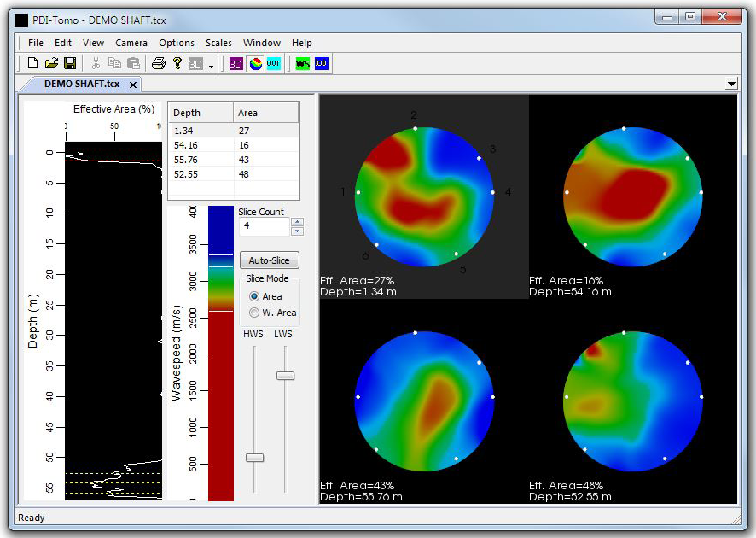
Task: Click the green WS toolbar icon
Action: tap(302, 63)
